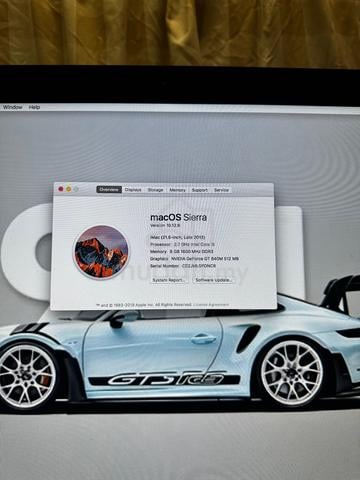The image size is (360, 480).
Task: Click the Graphics NVIDIA GeForce line
Action: (x=195, y=259)
